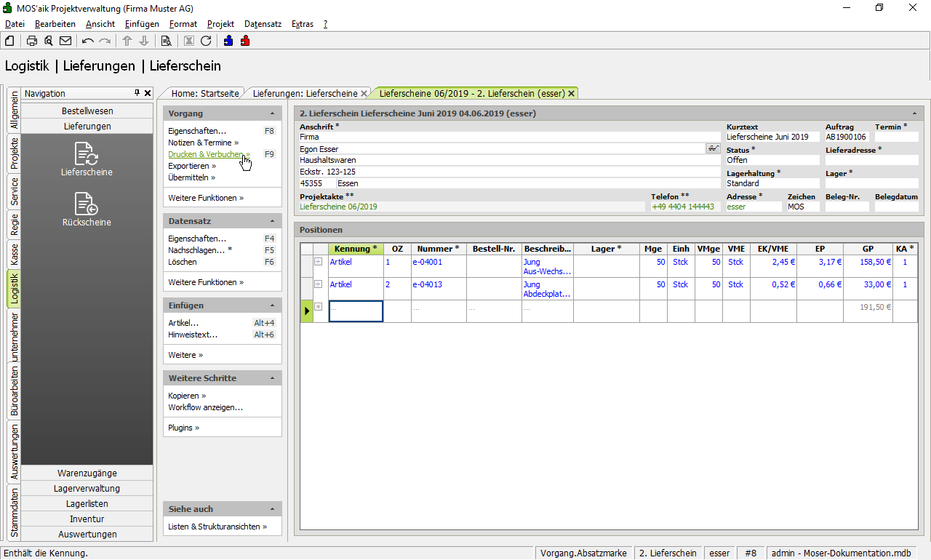Viewport: 931px width, 560px height.
Task: Click the blue puzzle piece icon
Action: 228,41
